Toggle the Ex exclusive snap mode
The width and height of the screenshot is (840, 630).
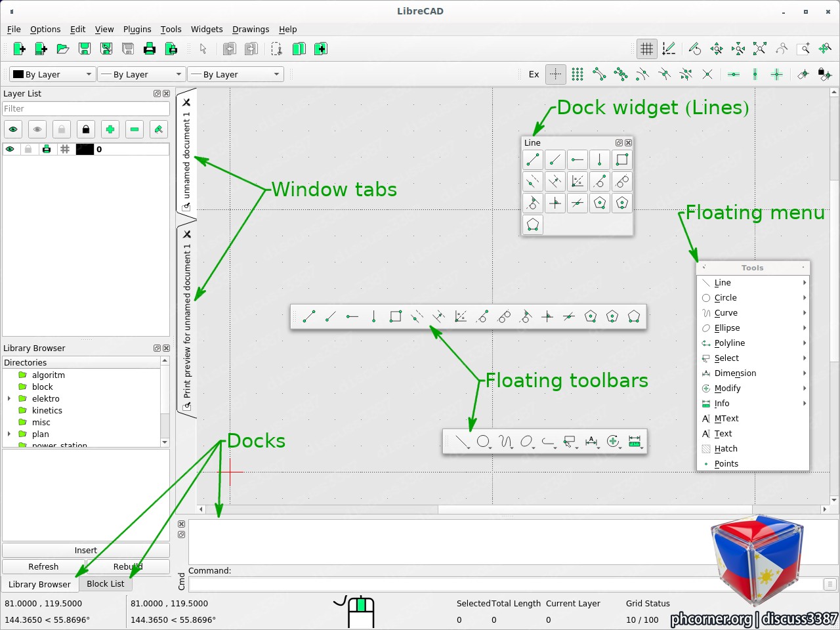click(x=534, y=74)
